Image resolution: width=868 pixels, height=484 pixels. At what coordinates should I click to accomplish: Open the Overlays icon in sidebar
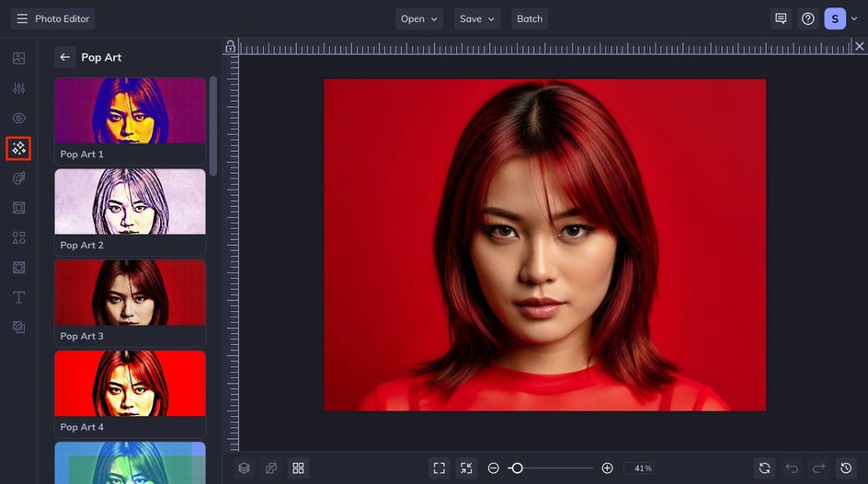pos(18,268)
